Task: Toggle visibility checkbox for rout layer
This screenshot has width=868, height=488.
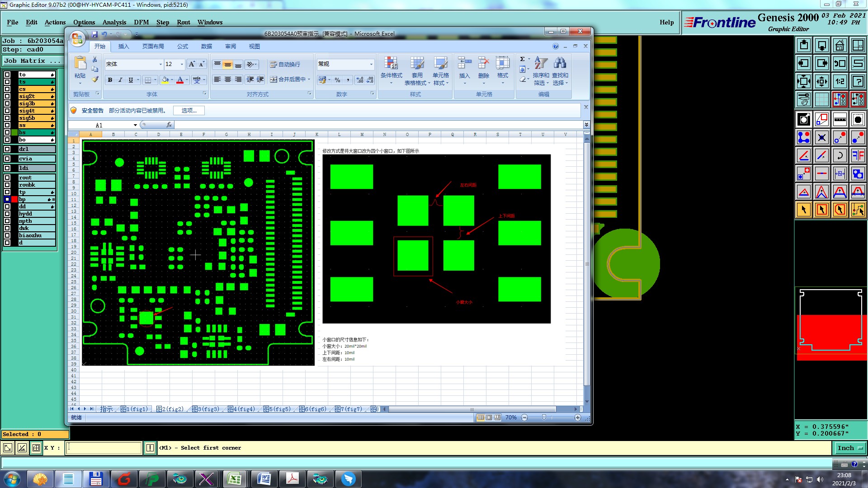Action: tap(7, 178)
